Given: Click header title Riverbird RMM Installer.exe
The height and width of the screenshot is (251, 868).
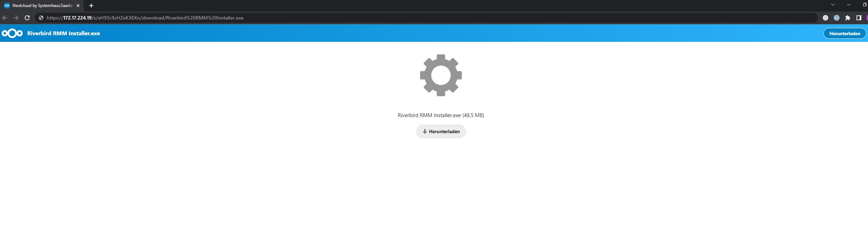Looking at the screenshot, I should coord(64,33).
